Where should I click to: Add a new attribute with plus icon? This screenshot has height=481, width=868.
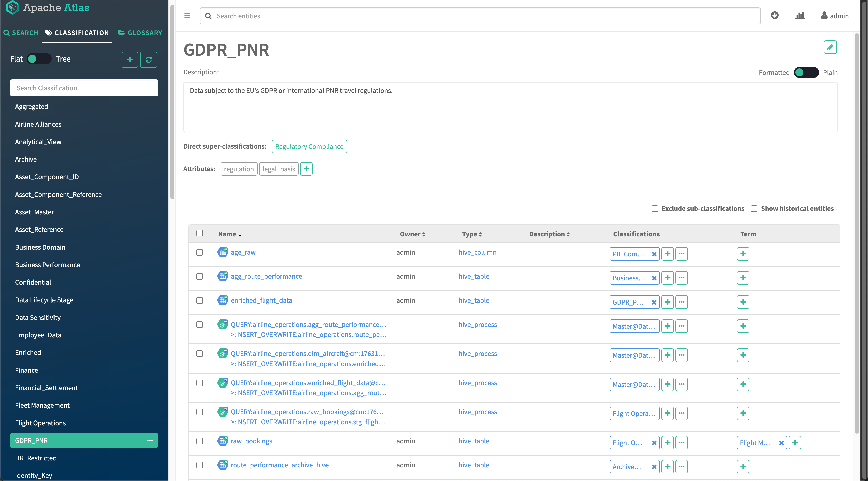306,169
